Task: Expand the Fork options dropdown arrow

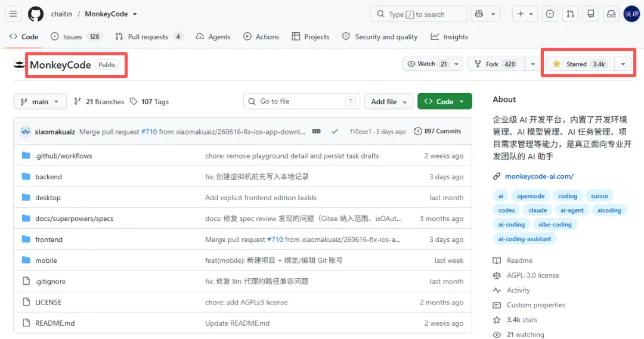Action: pos(532,64)
